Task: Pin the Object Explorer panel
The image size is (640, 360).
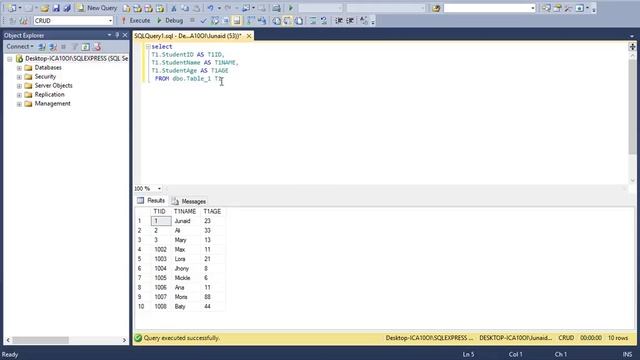Action: (x=117, y=36)
